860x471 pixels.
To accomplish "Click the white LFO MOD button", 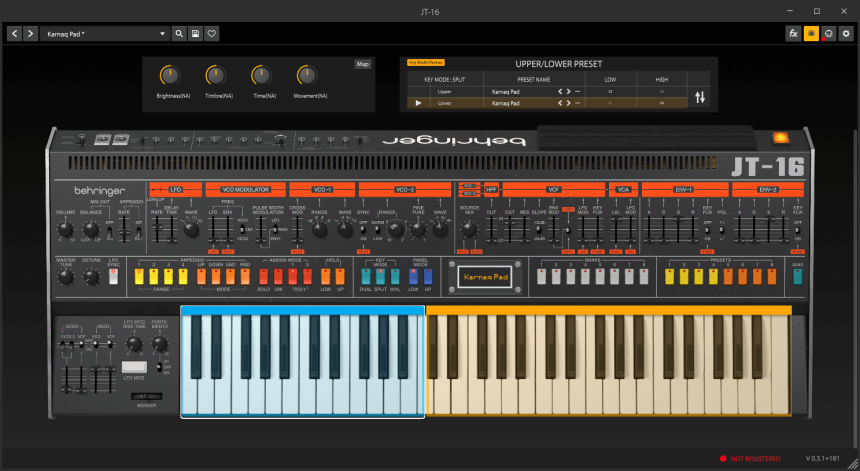I will pyautogui.click(x=134, y=367).
